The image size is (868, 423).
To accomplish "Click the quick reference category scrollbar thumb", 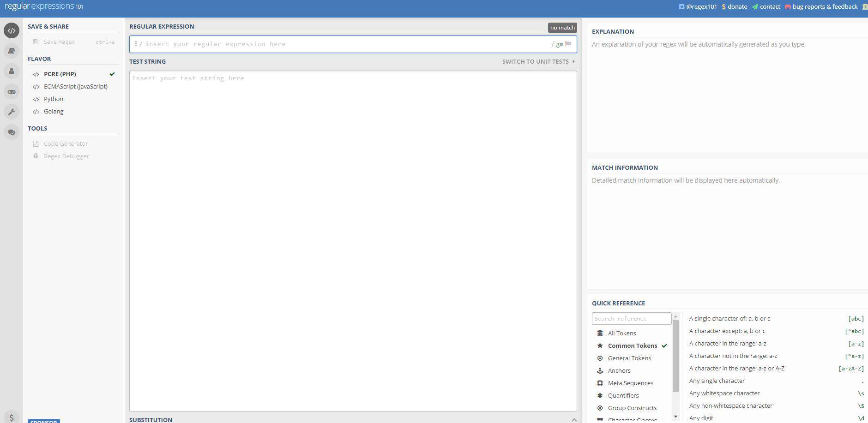I will 675,356.
